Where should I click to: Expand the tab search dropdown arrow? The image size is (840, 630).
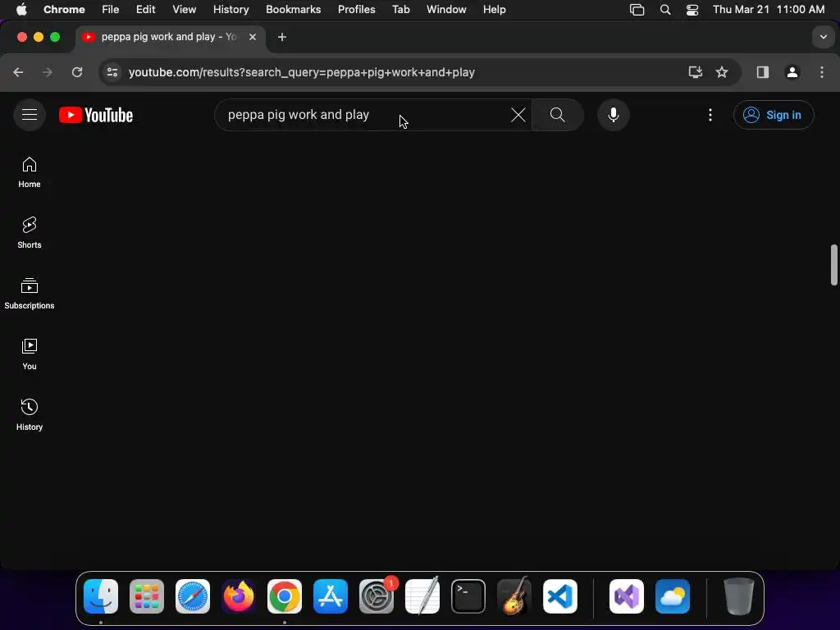coord(824,37)
